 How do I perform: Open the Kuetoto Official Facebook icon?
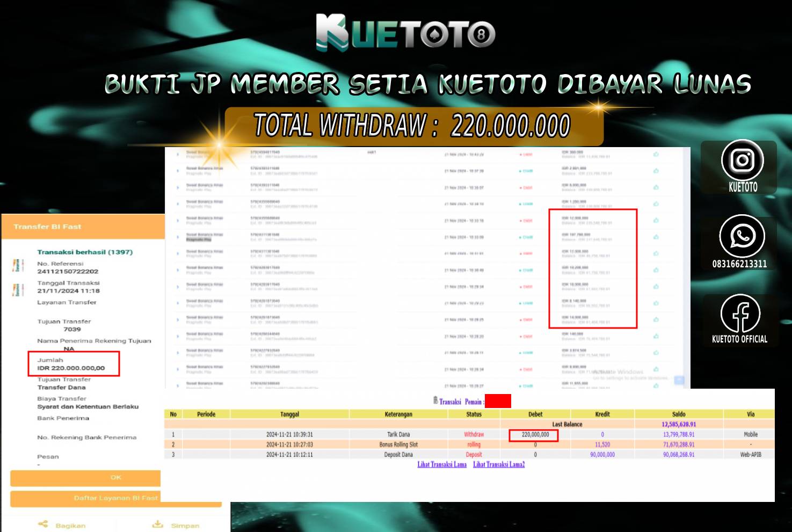pyautogui.click(x=740, y=314)
